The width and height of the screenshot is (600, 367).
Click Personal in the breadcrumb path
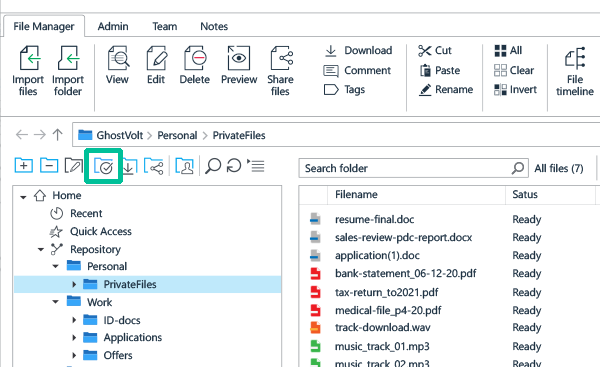(177, 135)
